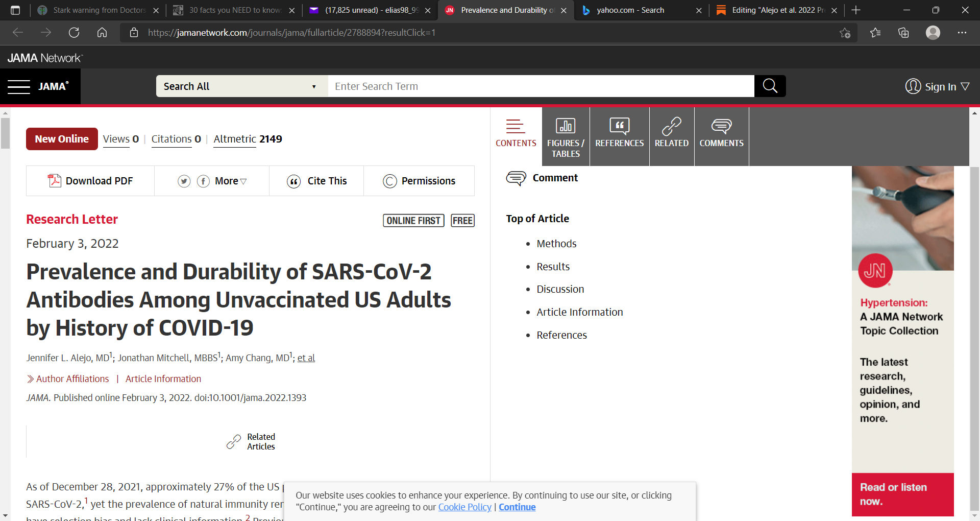Switch to the Editing 'Alejo et al. 2022' tab
Screen dimensions: 980x521
point(777,10)
